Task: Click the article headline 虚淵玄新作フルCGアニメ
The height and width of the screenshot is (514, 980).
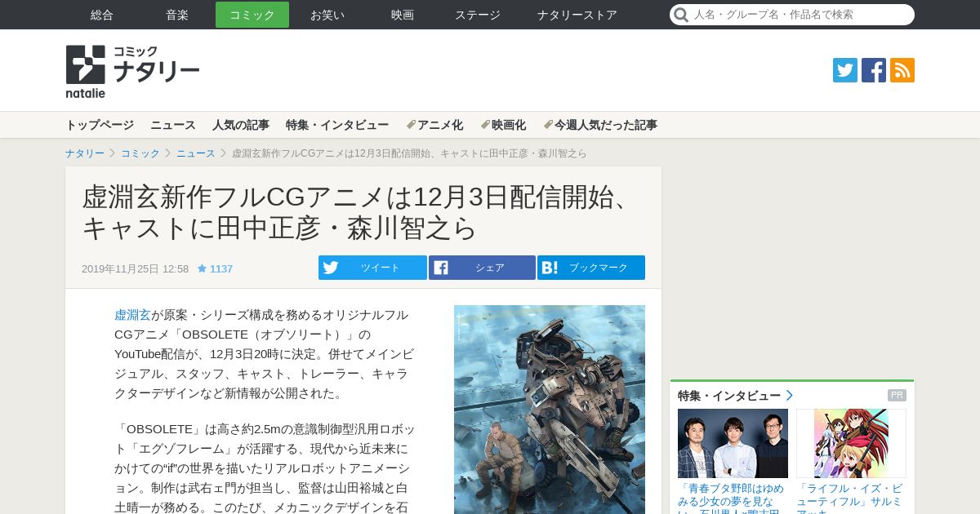Action: click(359, 212)
